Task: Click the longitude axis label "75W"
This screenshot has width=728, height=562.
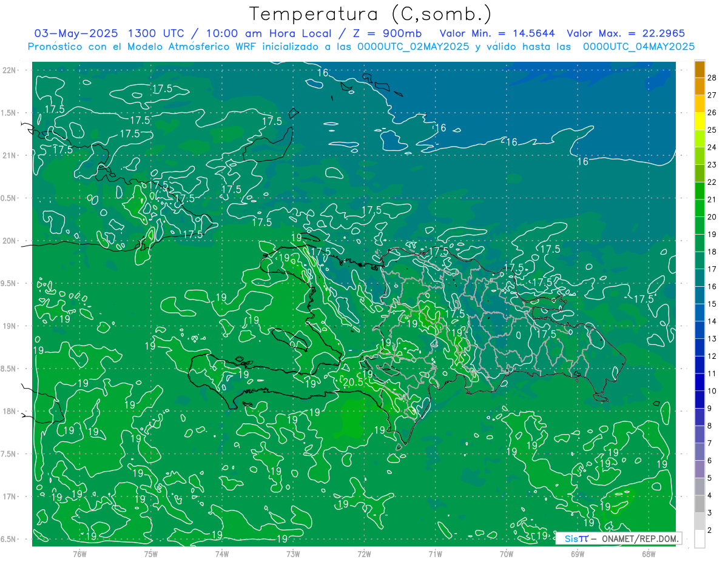Action: click(x=151, y=554)
